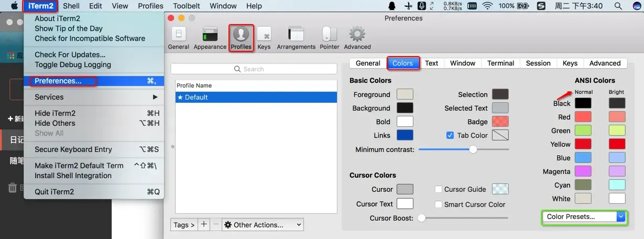The width and height of the screenshot is (644, 239).
Task: Open the Toolbelt menu in menu bar
Action: tap(187, 6)
